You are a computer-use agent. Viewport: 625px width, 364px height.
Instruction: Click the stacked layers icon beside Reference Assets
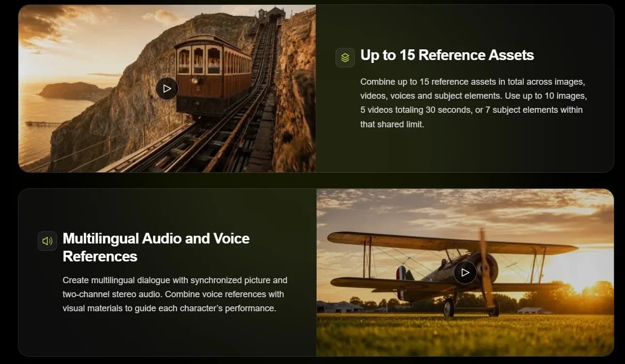[x=345, y=58]
